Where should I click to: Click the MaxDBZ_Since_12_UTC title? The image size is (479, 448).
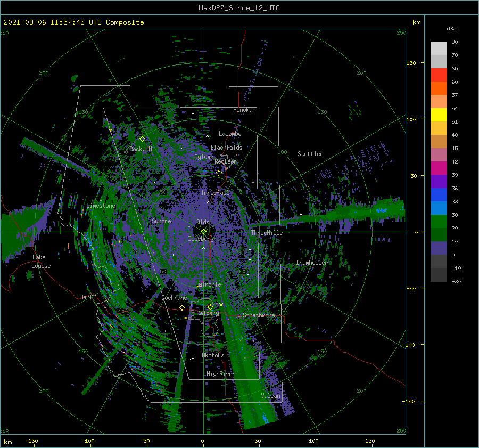(x=239, y=8)
